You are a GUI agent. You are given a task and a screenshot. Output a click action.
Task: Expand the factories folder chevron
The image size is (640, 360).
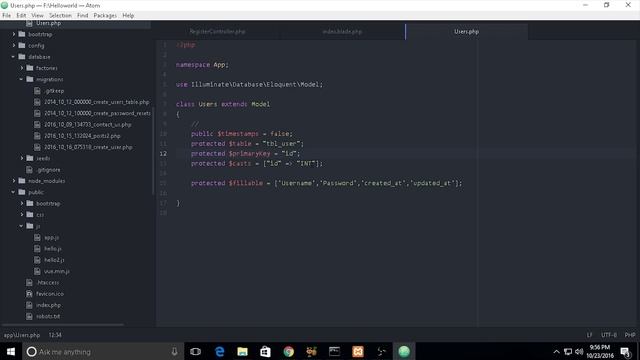(x=22, y=68)
